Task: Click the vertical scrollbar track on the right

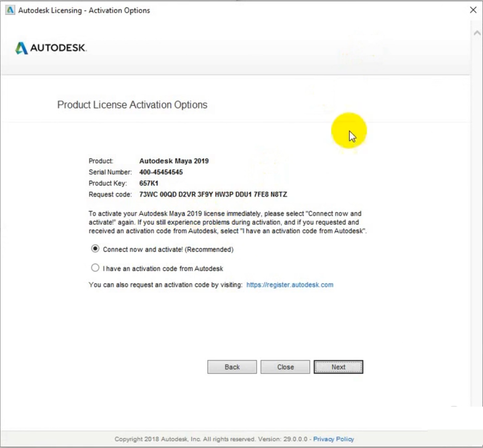Action: [477, 220]
